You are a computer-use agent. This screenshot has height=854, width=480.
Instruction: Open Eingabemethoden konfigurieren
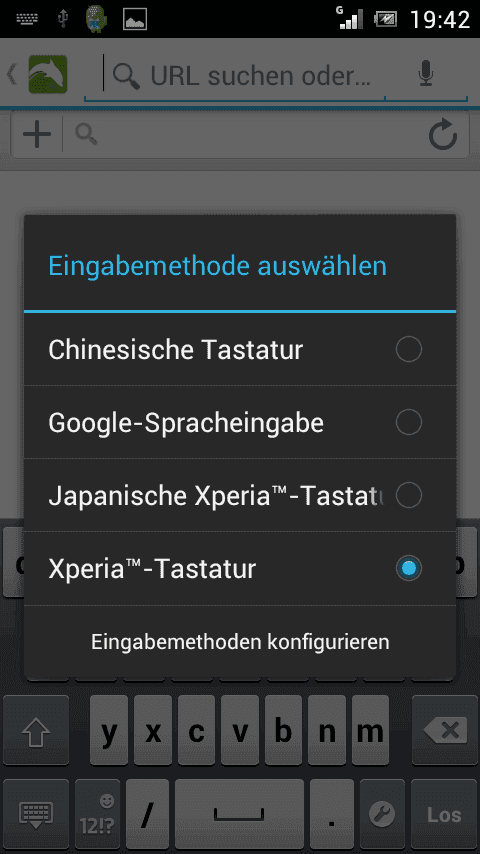[240, 642]
